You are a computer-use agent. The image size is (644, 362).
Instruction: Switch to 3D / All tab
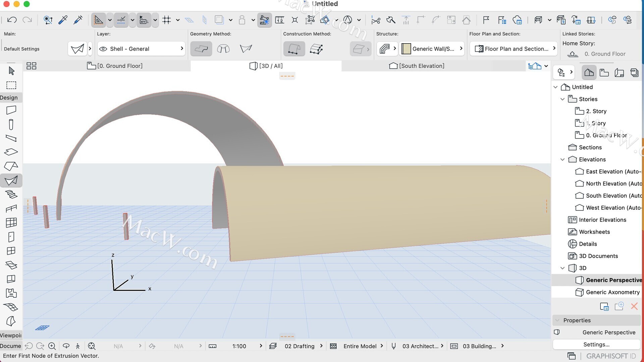[x=266, y=66]
